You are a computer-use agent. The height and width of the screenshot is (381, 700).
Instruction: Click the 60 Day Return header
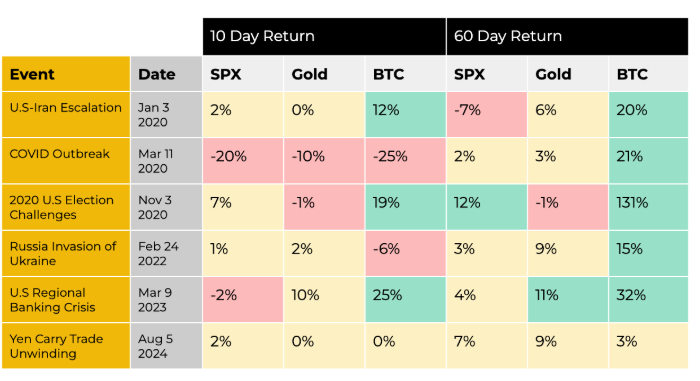567,37
